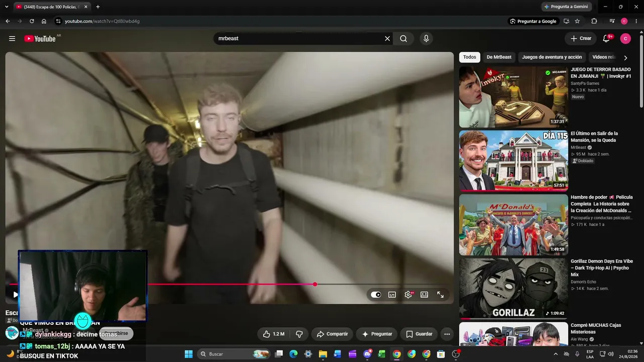Open 'Hambre de poder' movie title
This screenshot has width=644, height=362.
pos(602,204)
